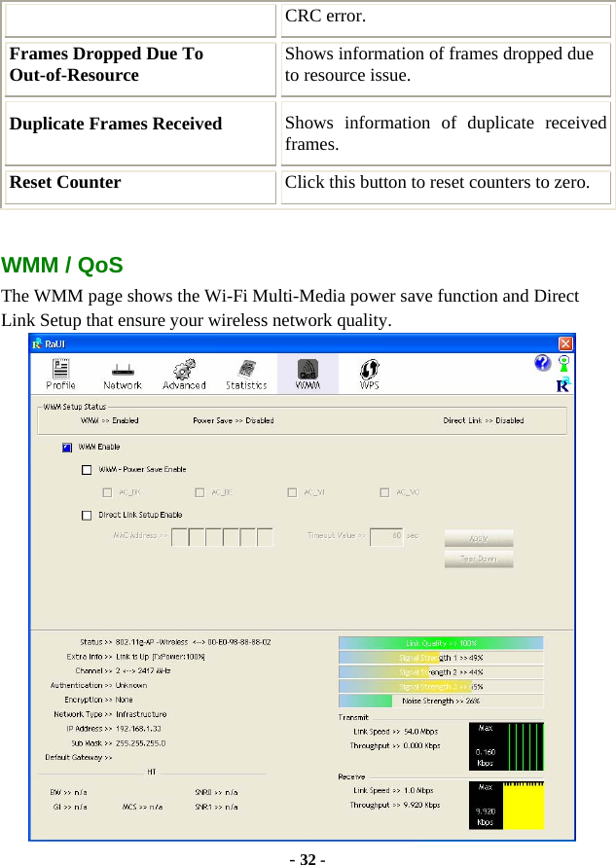Check the AC_VO checkbox

(x=384, y=492)
